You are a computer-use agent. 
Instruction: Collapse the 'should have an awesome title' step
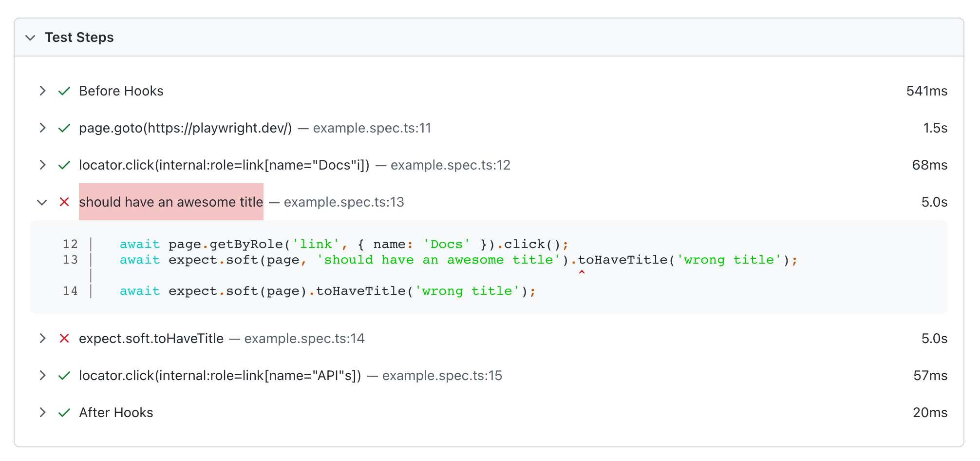pos(42,202)
